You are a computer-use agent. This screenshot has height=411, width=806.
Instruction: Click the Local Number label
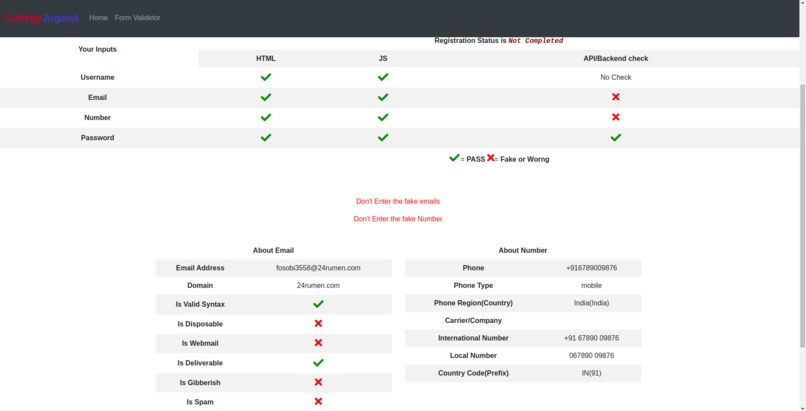(473, 356)
